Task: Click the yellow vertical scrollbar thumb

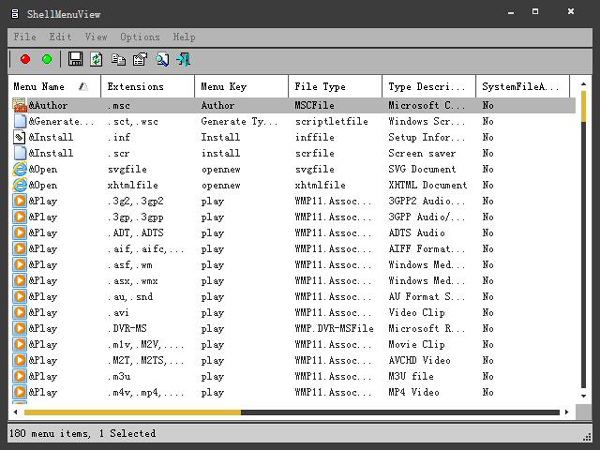Action: tap(584, 107)
